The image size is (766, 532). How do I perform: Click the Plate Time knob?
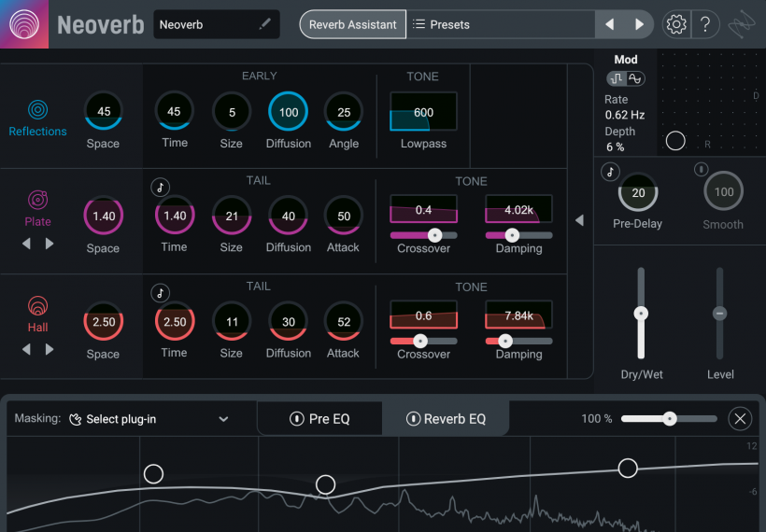tap(175, 216)
